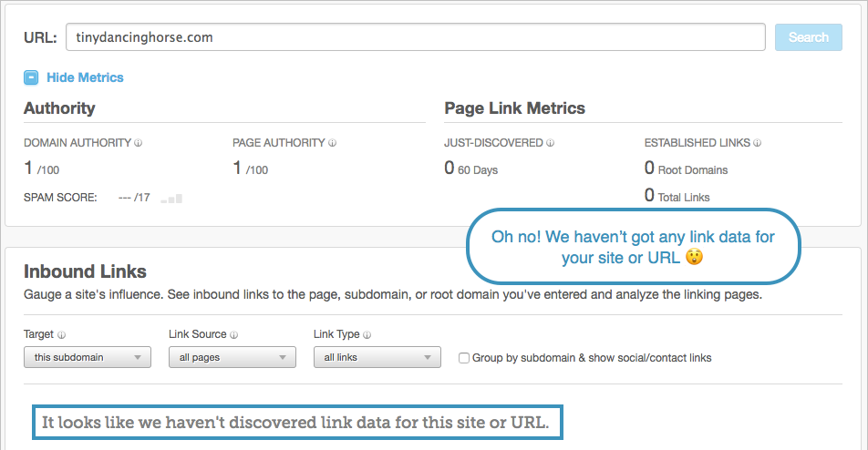Image resolution: width=868 pixels, height=450 pixels.
Task: Click the Search button
Action: point(809,37)
